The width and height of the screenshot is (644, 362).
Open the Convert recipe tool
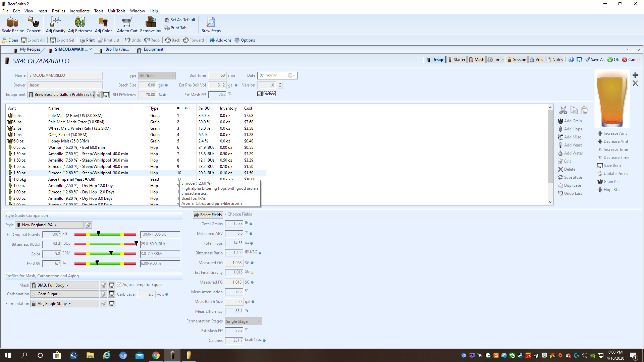(34, 25)
